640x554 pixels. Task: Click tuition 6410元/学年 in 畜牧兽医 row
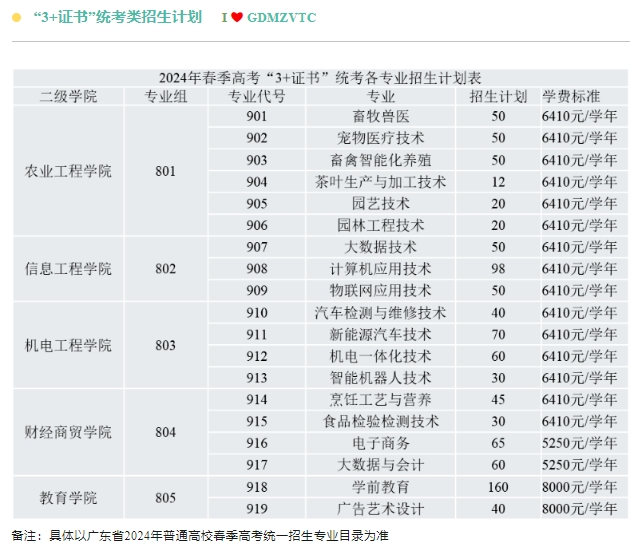click(x=579, y=116)
